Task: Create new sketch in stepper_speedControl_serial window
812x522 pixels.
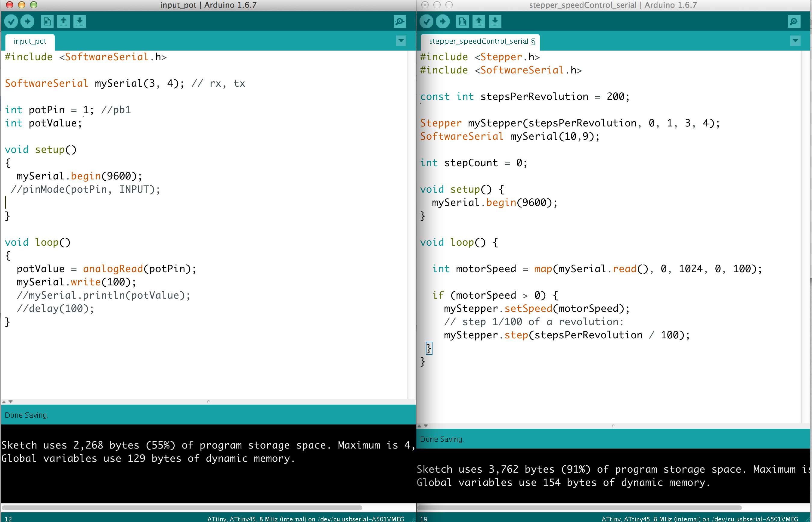Action: tap(462, 22)
